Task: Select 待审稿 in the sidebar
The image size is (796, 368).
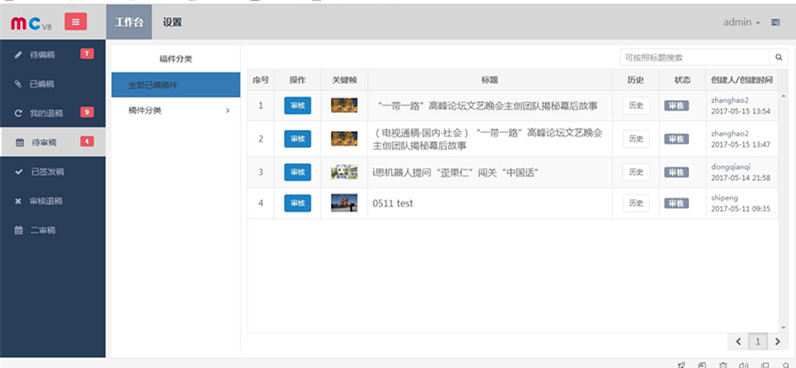Action: click(x=53, y=142)
